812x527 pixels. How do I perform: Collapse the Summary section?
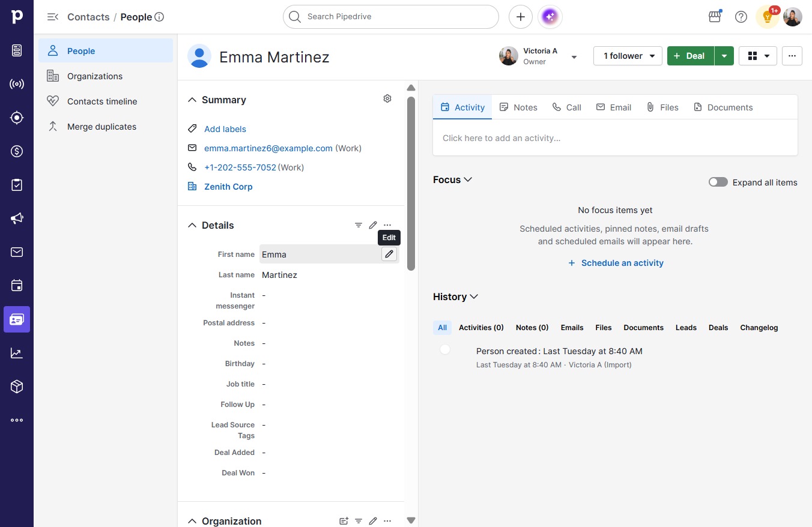click(x=192, y=100)
